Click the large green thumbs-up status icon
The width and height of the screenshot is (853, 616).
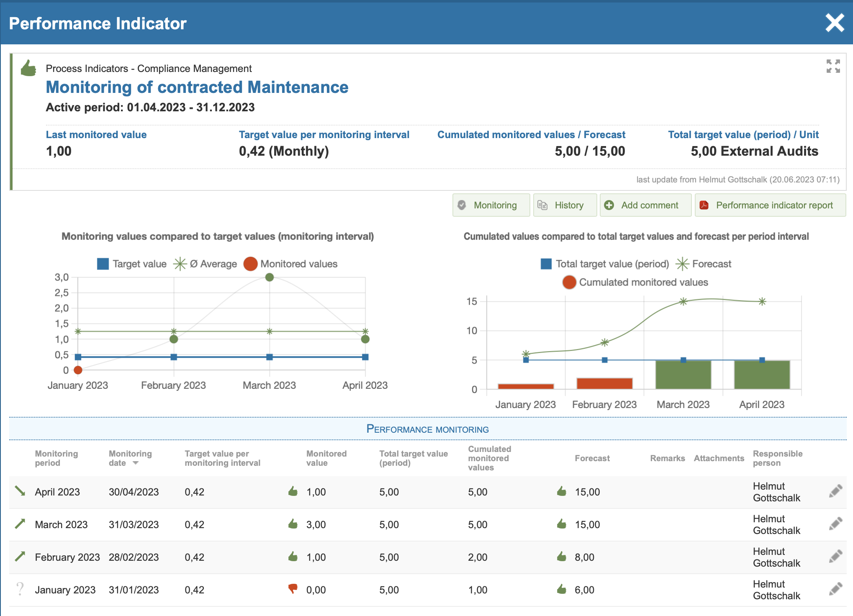[x=28, y=68]
